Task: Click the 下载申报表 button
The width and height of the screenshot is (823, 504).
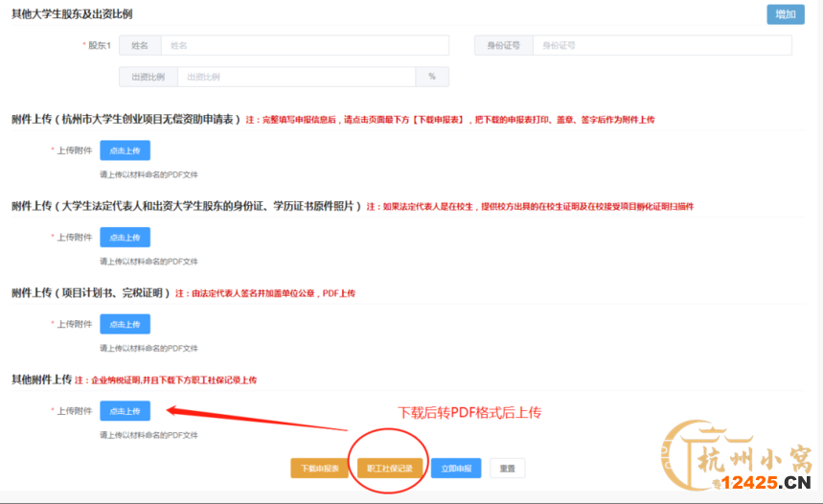Action: click(x=319, y=468)
